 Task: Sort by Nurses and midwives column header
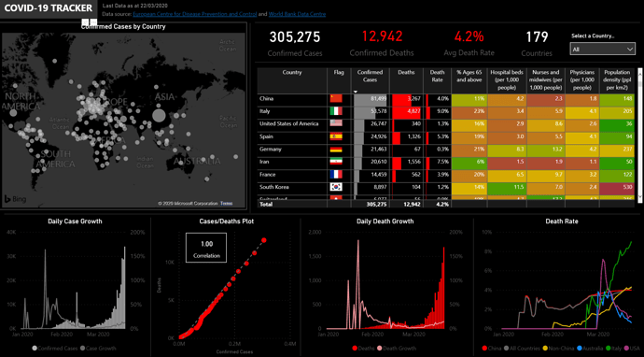tap(545, 79)
